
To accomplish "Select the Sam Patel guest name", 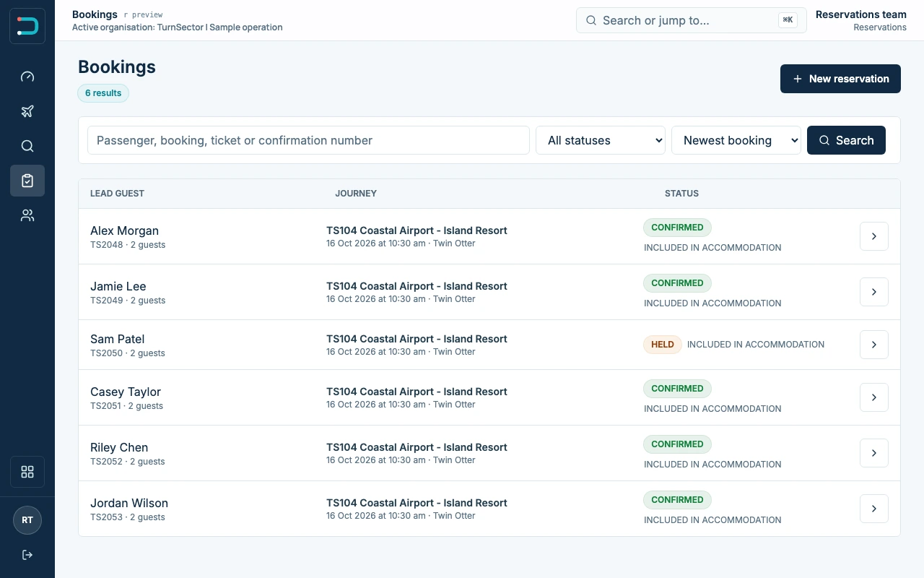I will (x=117, y=339).
